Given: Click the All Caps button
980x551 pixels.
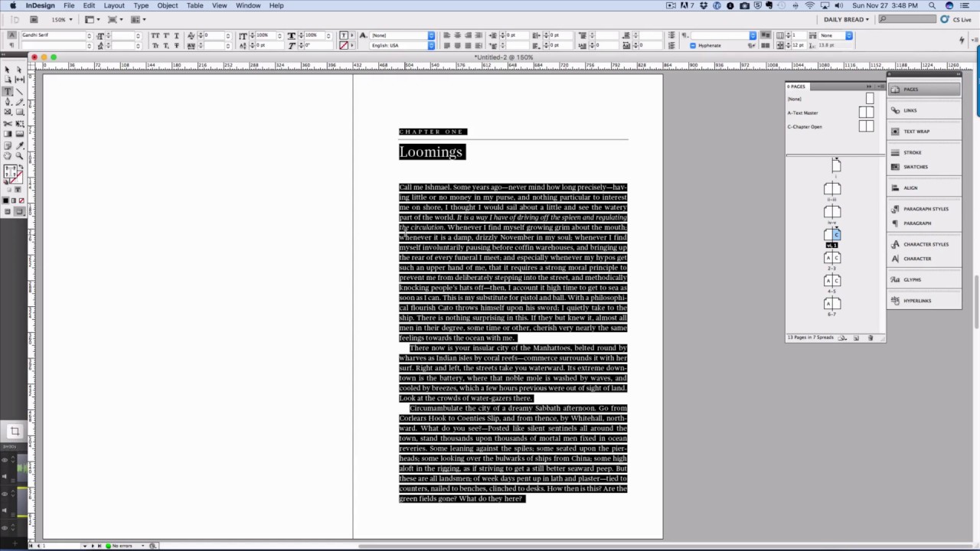Looking at the screenshot, I should 155,35.
